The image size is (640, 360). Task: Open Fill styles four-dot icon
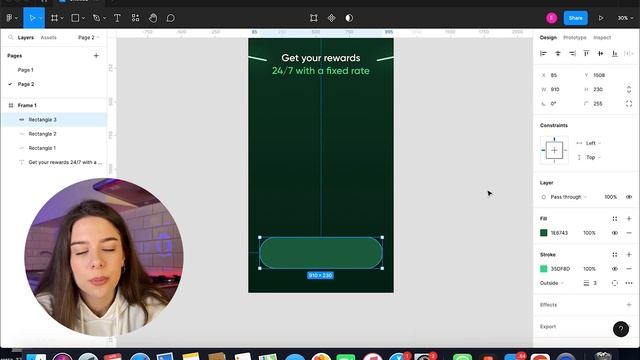coord(615,219)
